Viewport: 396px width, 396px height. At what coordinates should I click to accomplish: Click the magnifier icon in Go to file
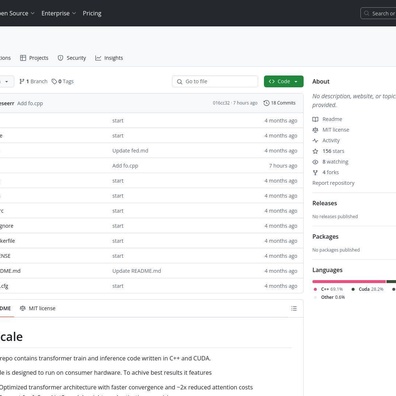(179, 82)
